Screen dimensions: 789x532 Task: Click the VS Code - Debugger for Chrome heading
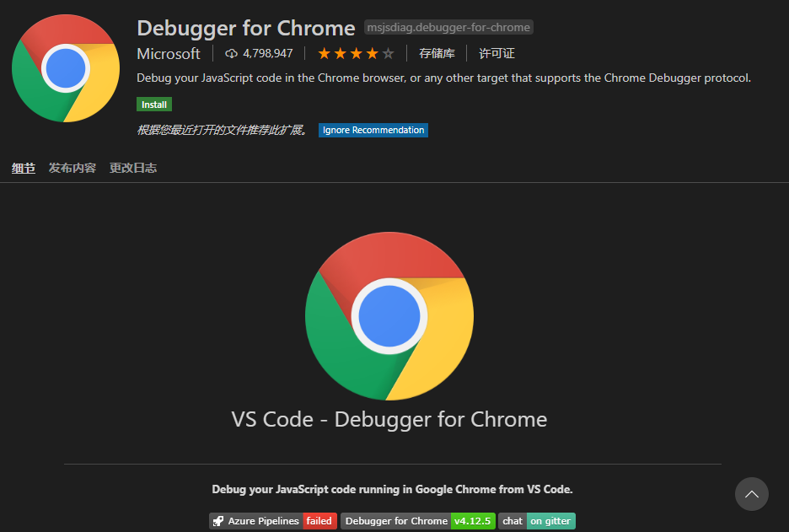[x=389, y=419]
